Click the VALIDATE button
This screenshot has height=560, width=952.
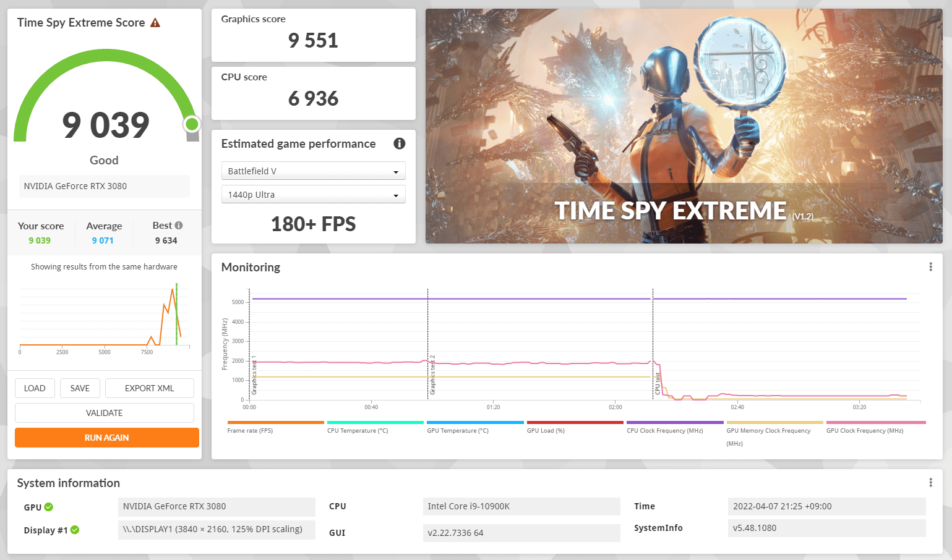coord(105,413)
